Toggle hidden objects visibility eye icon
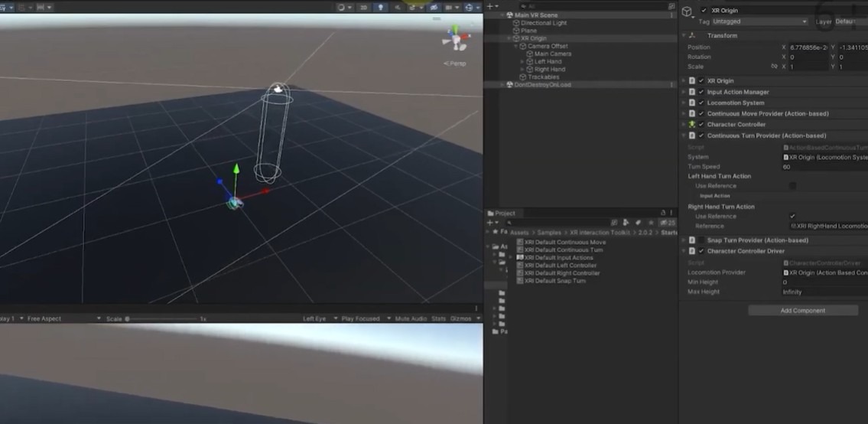This screenshot has height=424, width=868. [434, 7]
